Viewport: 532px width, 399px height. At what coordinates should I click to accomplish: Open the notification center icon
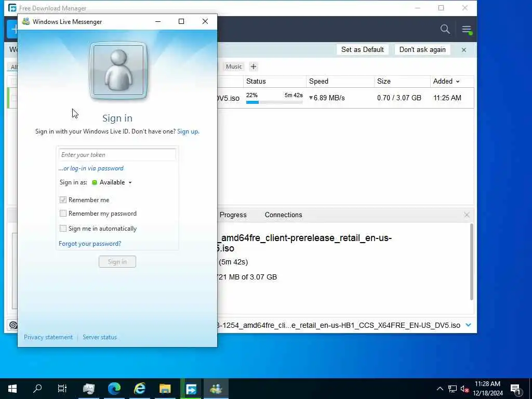(x=515, y=389)
